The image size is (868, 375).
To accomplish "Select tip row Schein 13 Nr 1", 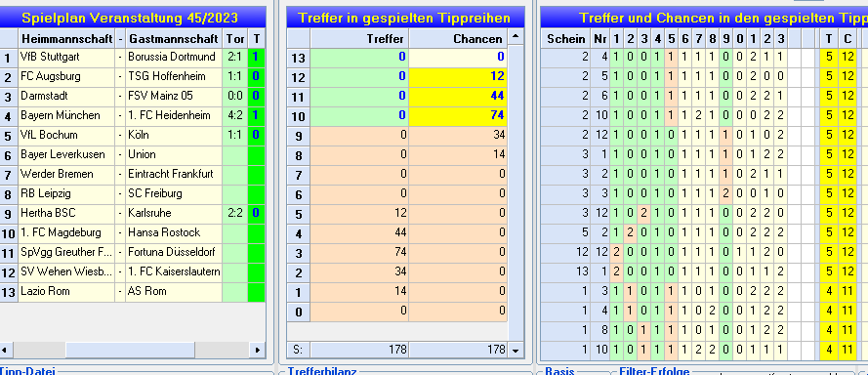I will 699,271.
